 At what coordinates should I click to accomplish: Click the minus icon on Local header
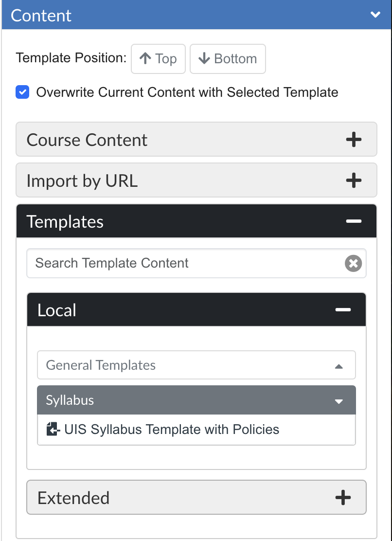pos(343,310)
